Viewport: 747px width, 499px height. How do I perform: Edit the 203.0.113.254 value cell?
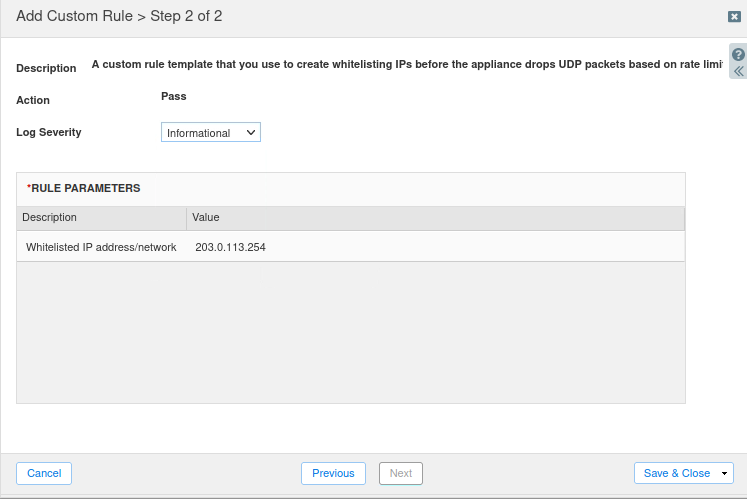[x=231, y=247]
